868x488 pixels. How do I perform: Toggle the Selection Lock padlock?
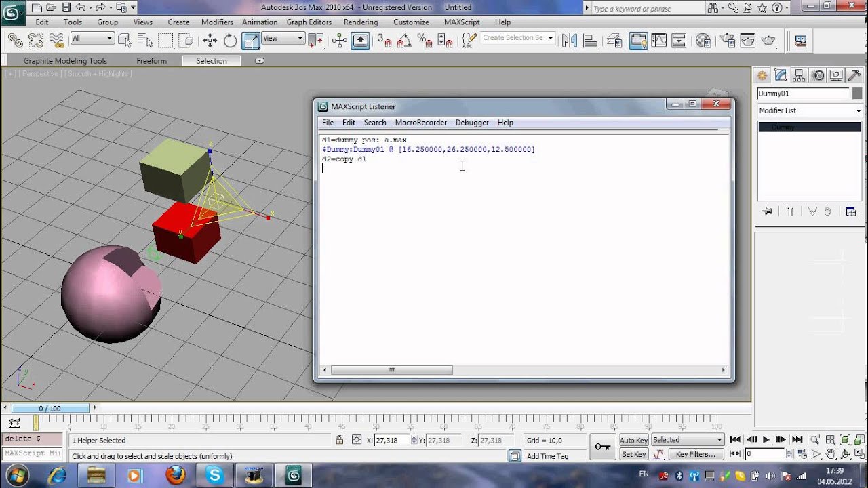(x=340, y=440)
